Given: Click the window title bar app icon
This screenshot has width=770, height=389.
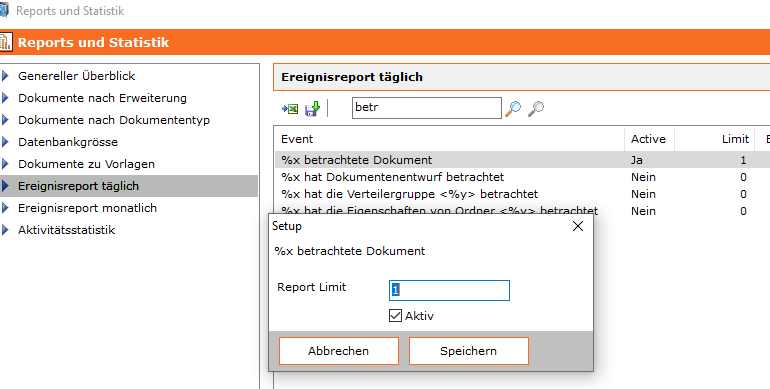Looking at the screenshot, I should (4, 10).
